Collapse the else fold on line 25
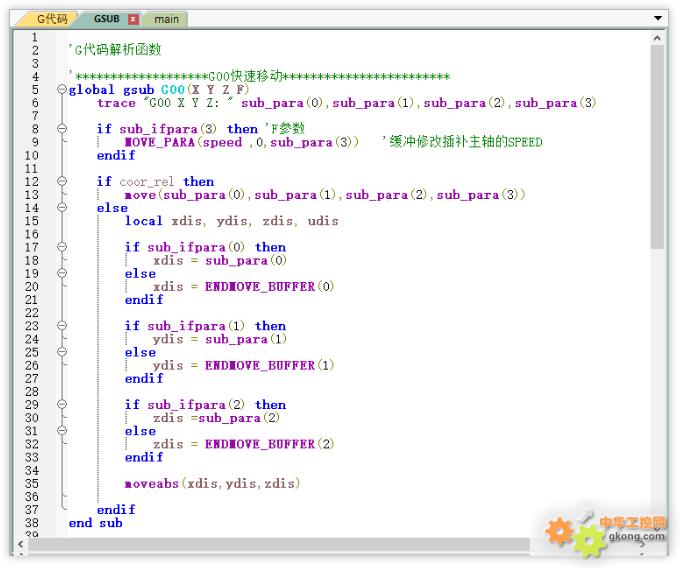680x568 pixels. pyautogui.click(x=62, y=352)
